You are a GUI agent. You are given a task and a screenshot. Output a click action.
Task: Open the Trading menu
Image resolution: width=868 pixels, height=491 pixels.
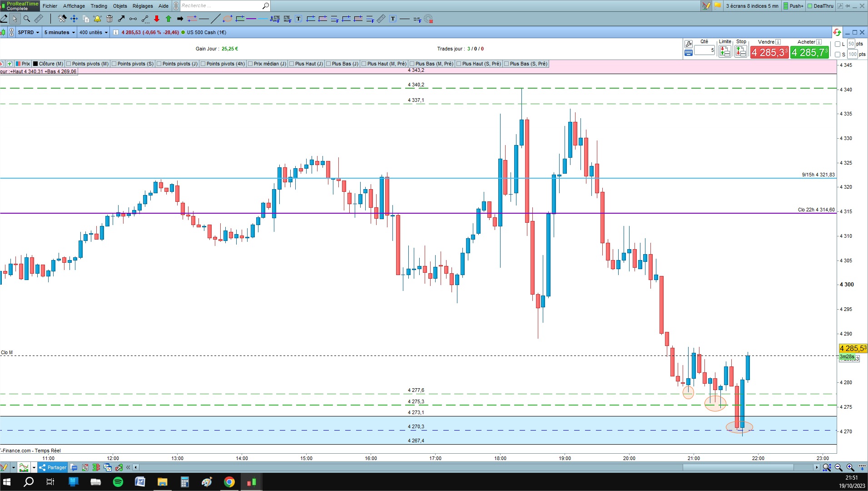[x=99, y=6]
